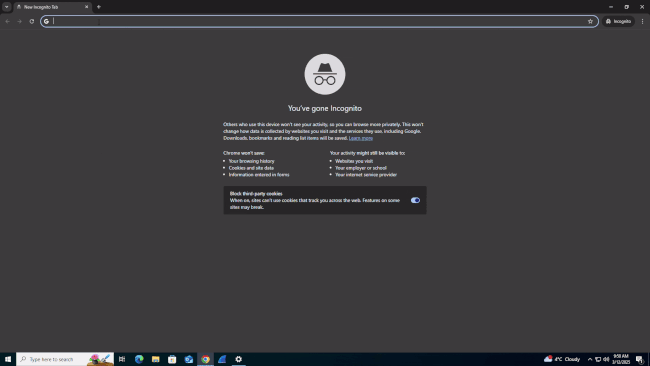Click the network icon in system tray
Image resolution: width=650 pixels, height=366 pixels.
pyautogui.click(x=598, y=359)
